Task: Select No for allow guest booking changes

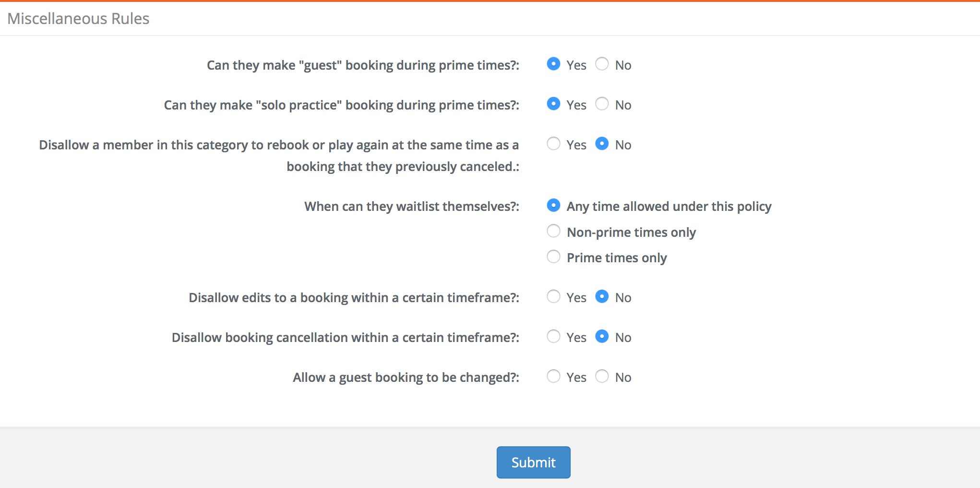Action: tap(602, 376)
